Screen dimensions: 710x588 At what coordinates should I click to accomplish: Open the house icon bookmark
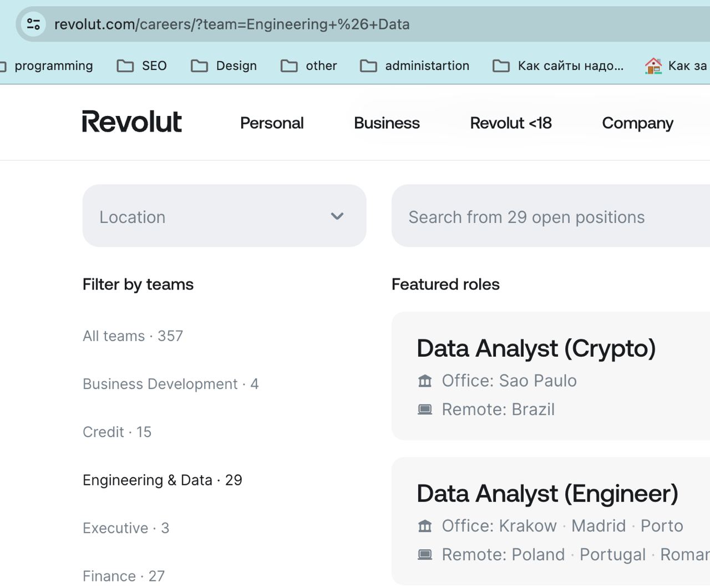pyautogui.click(x=653, y=65)
